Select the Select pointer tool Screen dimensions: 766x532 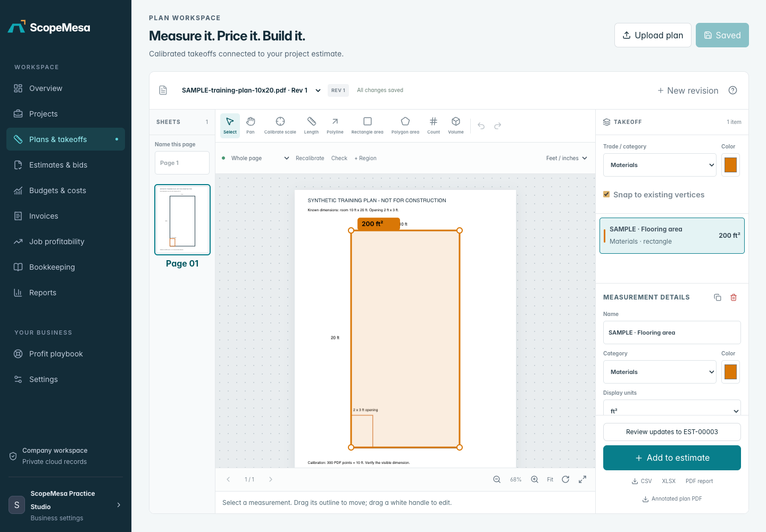[230, 126]
